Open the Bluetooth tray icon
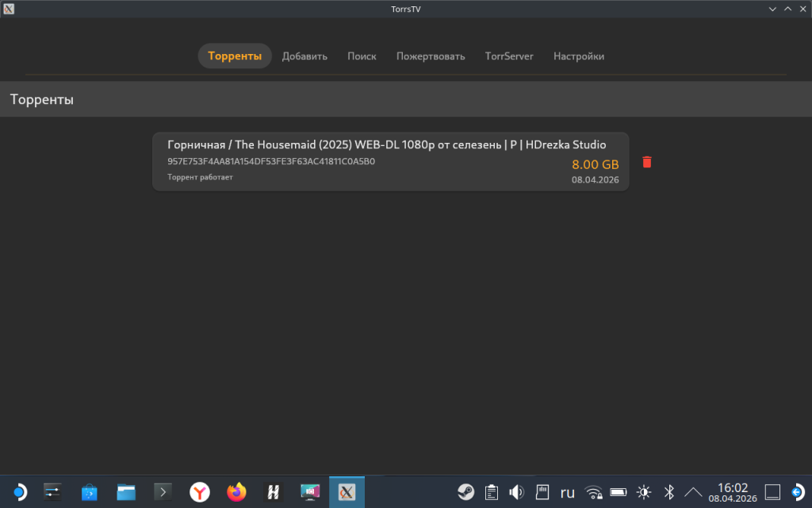Image resolution: width=812 pixels, height=508 pixels. pos(668,492)
